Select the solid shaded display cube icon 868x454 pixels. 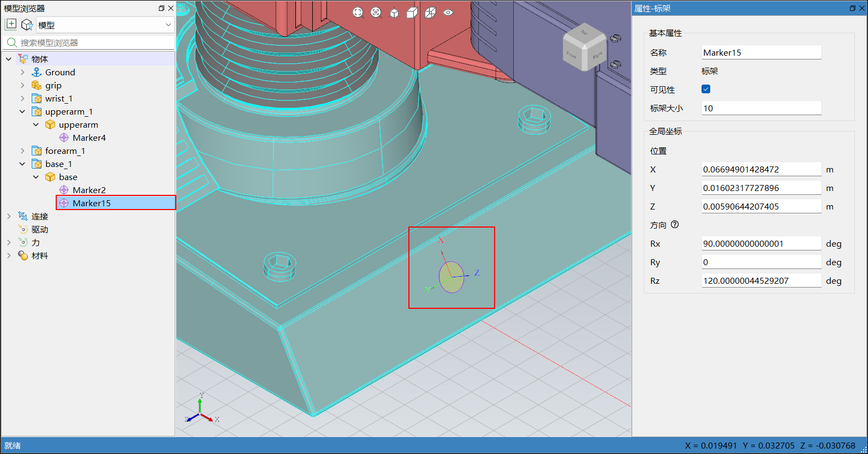click(412, 13)
